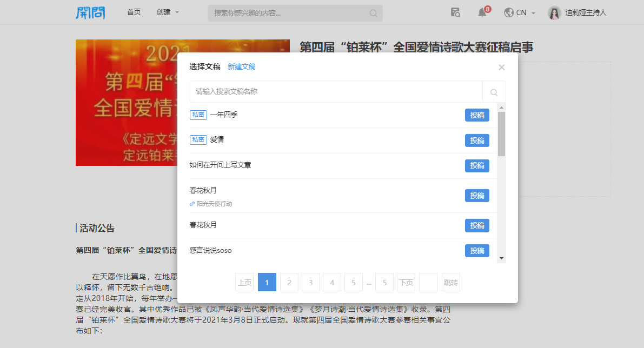Click the header search magnifier icon
Image resolution: width=644 pixels, height=348 pixels.
pyautogui.click(x=373, y=13)
